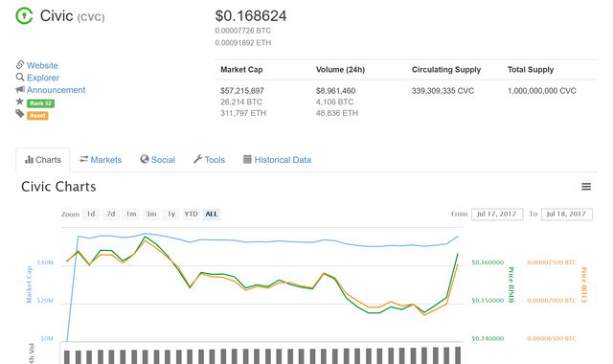Screen dimensions: 613x364
Task: Click the From date field Jul 17, 2017
Action: pyautogui.click(x=497, y=215)
